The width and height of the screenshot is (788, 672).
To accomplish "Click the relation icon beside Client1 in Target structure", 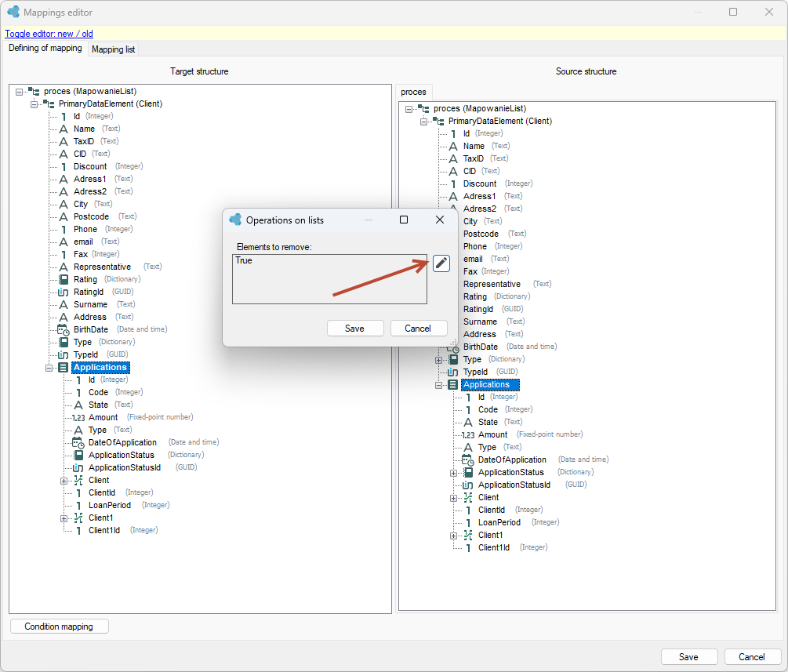I will click(78, 518).
